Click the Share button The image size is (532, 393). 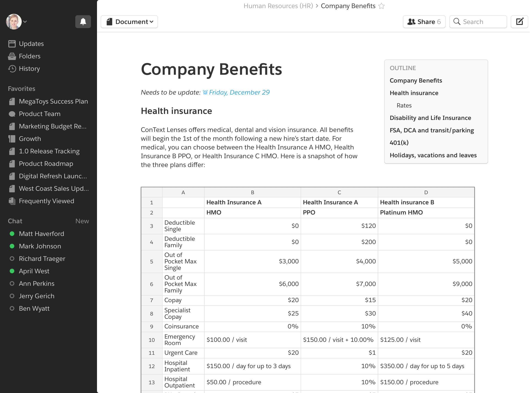click(424, 22)
